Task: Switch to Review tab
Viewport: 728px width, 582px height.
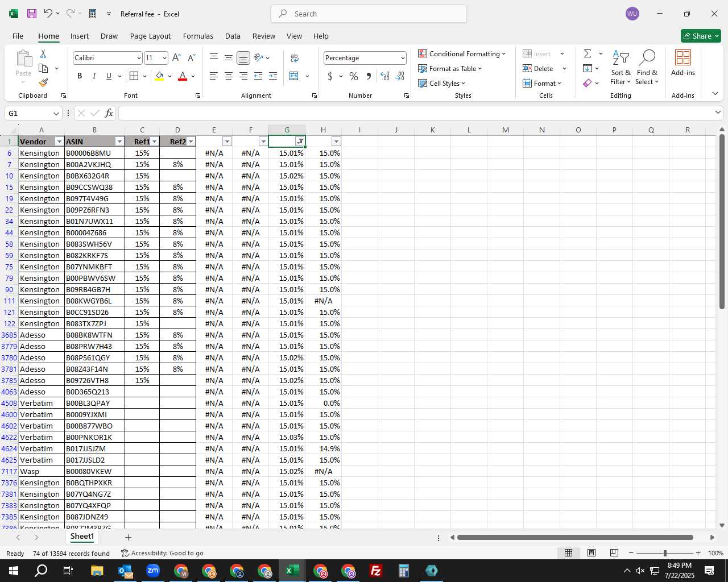Action: click(264, 36)
